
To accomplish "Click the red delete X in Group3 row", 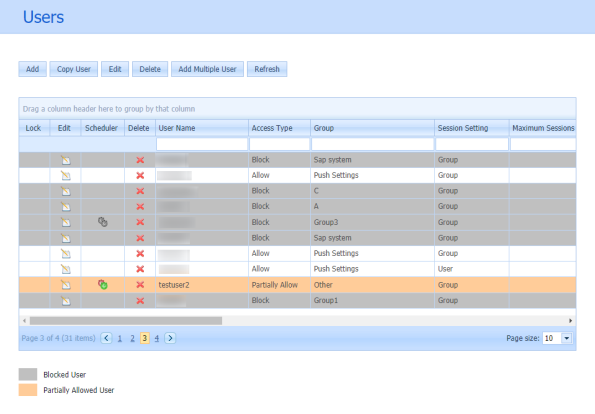I will coord(140,222).
